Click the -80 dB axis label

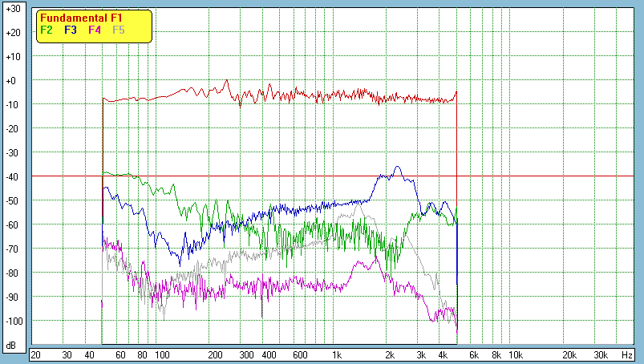pos(12,273)
